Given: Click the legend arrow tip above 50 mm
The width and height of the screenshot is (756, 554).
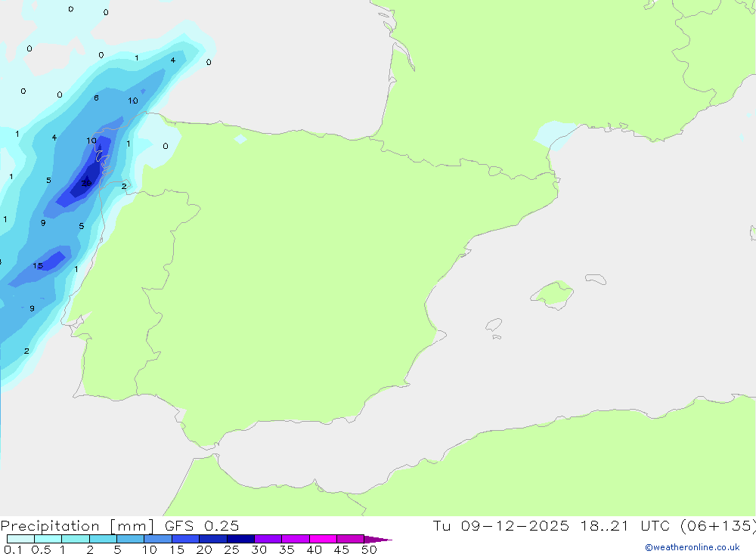Looking at the screenshot, I should pyautogui.click(x=377, y=540).
